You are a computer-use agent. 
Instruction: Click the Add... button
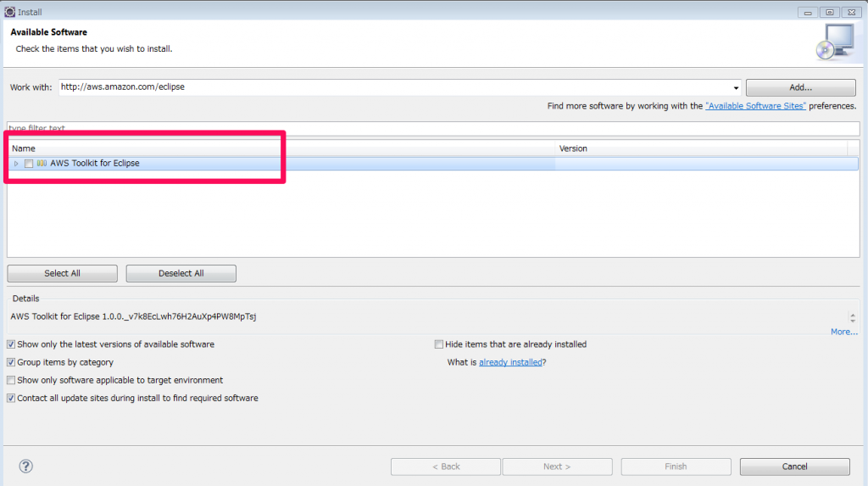click(800, 87)
